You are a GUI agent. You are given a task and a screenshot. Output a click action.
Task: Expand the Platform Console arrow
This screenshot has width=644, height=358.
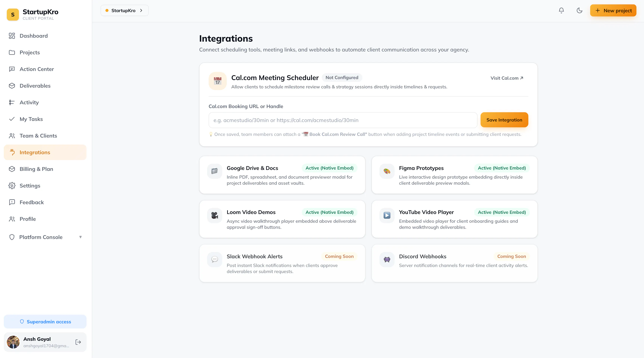80,237
